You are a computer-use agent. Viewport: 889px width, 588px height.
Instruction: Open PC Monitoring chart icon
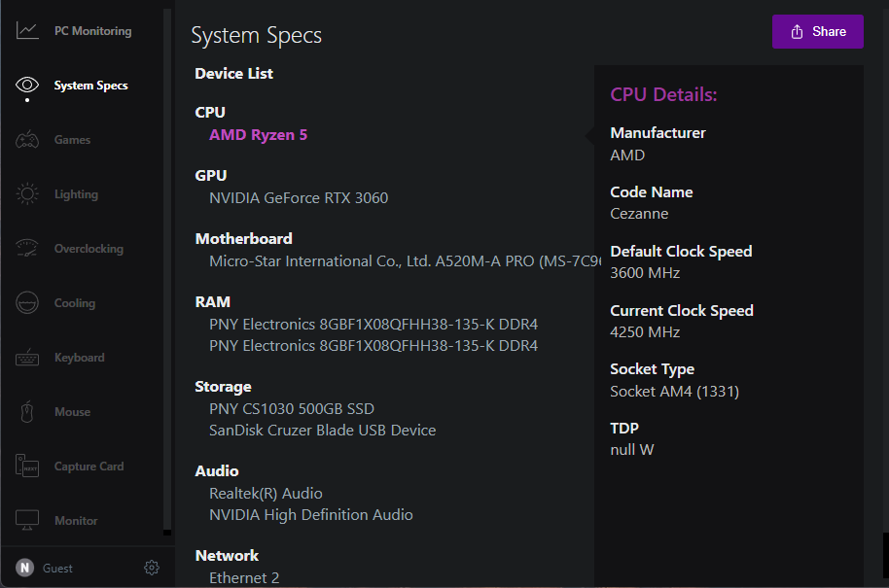point(27,30)
